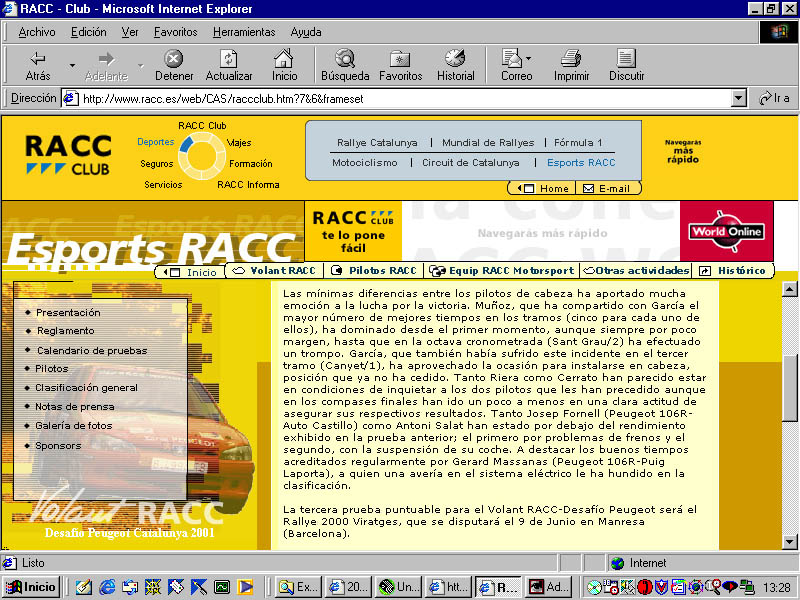Click the Ir a go button
Viewport: 800px width, 600px height.
[x=774, y=98]
